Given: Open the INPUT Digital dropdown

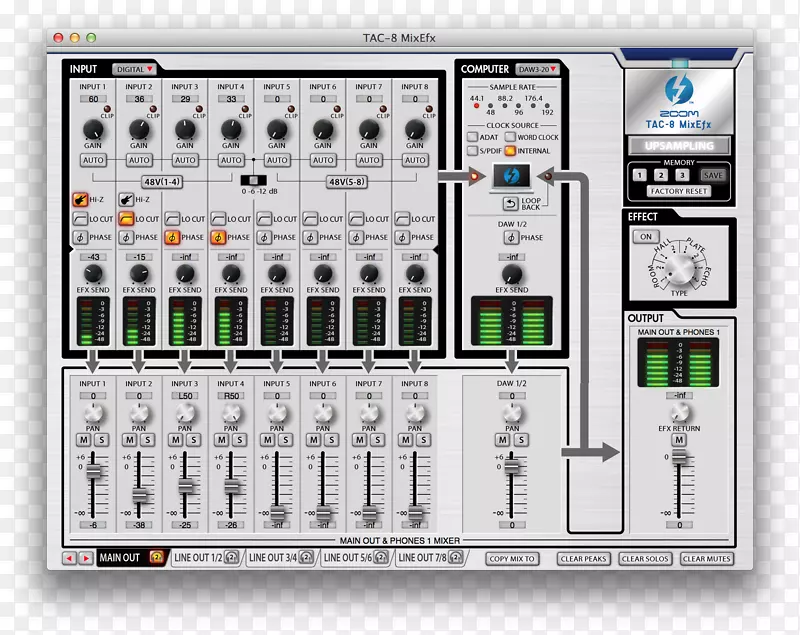Looking at the screenshot, I should [134, 69].
